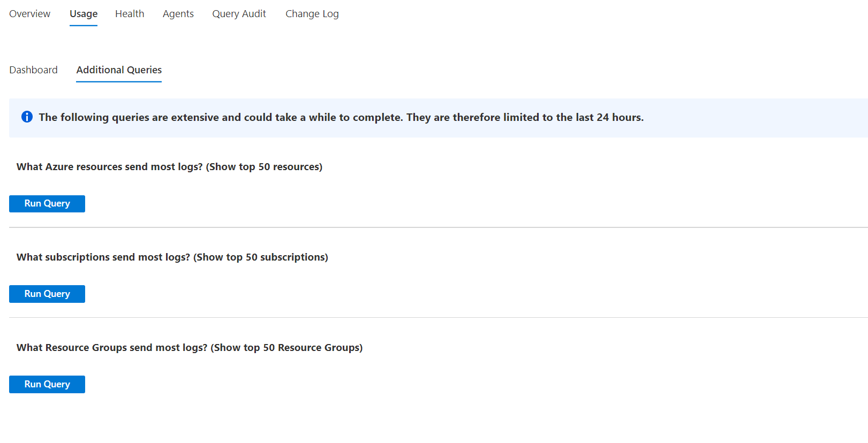Click the 'What Azure resources send most logs?' heading
868x443 pixels.
(x=110, y=167)
